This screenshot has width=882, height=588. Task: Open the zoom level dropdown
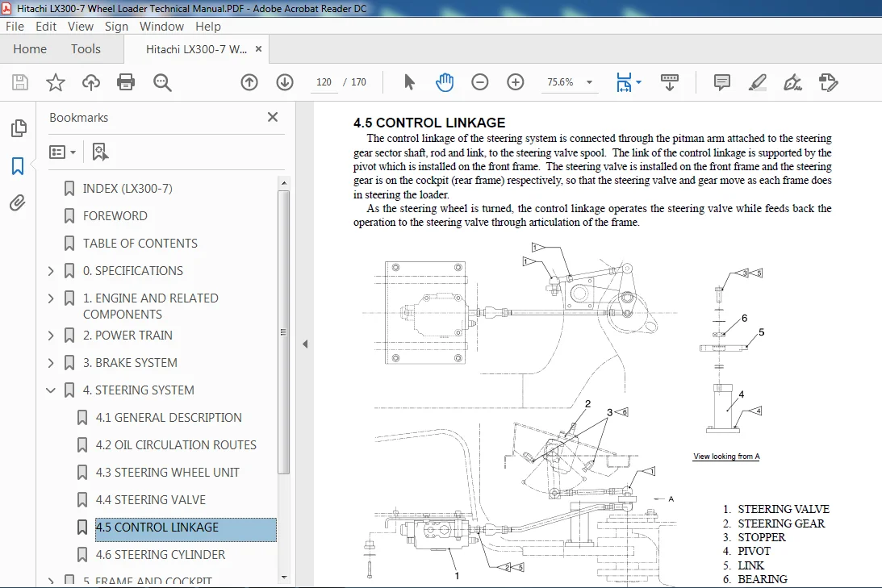coord(590,82)
